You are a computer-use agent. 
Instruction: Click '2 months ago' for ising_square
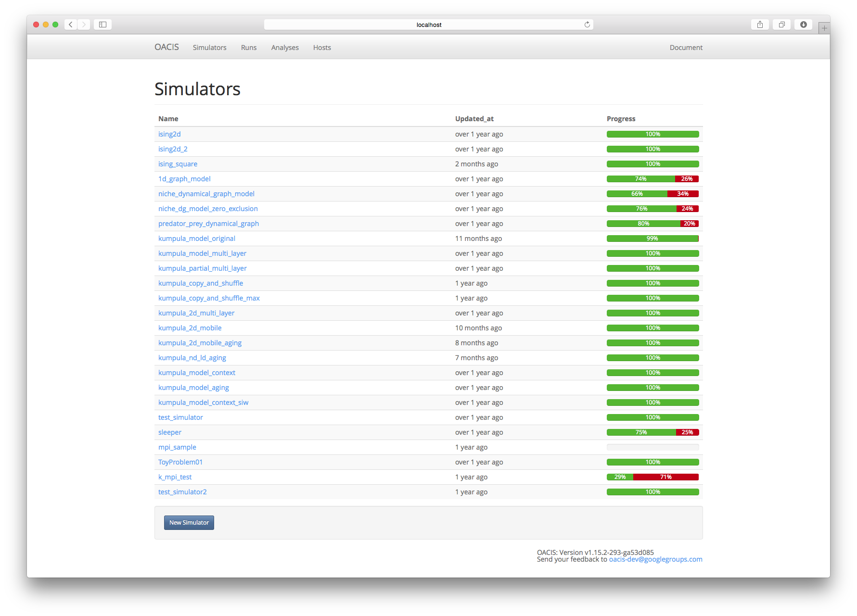click(476, 164)
